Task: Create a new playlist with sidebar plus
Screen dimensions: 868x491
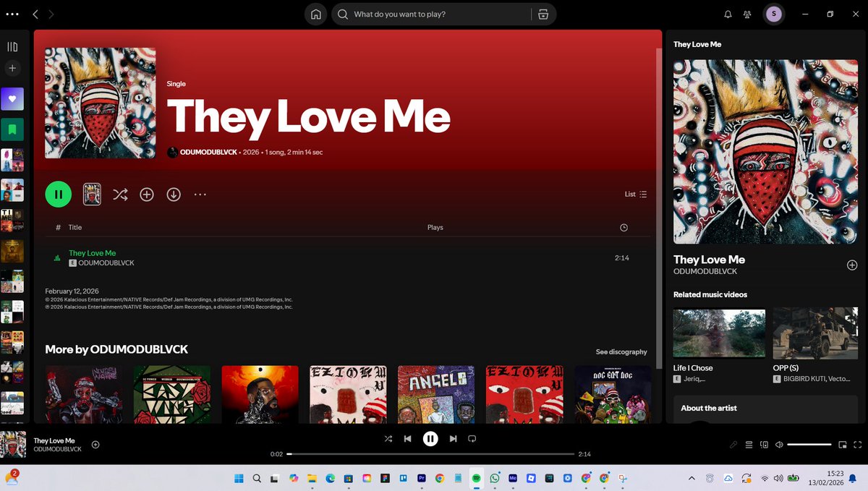Action: (12, 69)
